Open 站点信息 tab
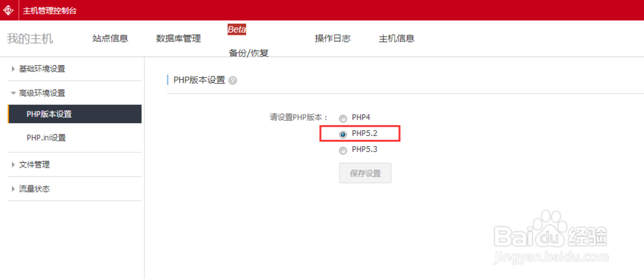This screenshot has width=644, height=279. [x=110, y=39]
